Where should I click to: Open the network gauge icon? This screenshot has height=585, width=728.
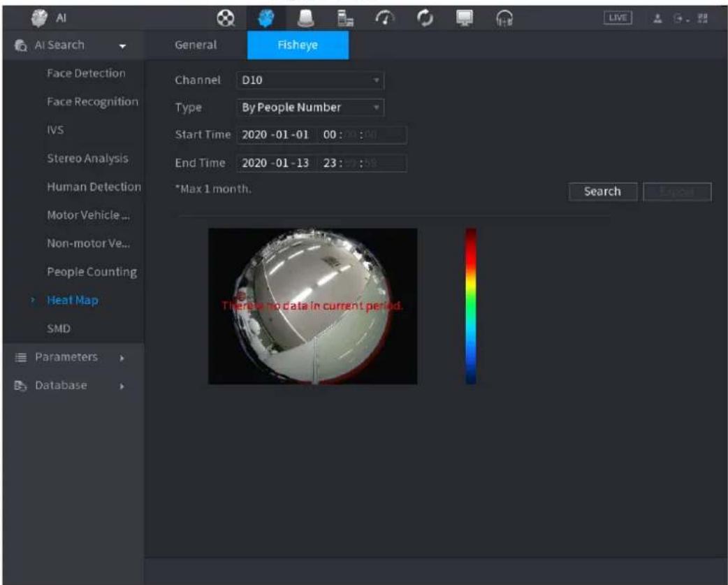(x=385, y=19)
